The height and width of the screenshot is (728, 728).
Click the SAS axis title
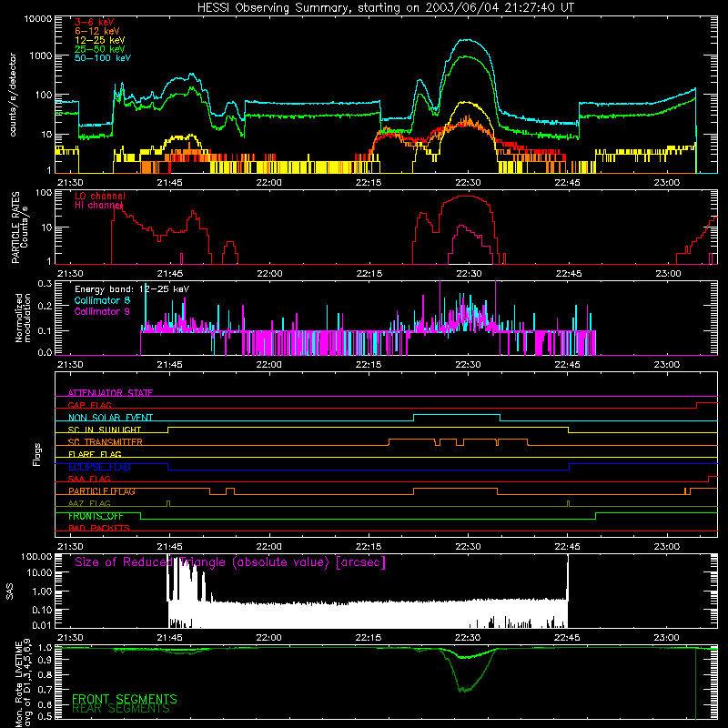click(x=10, y=591)
